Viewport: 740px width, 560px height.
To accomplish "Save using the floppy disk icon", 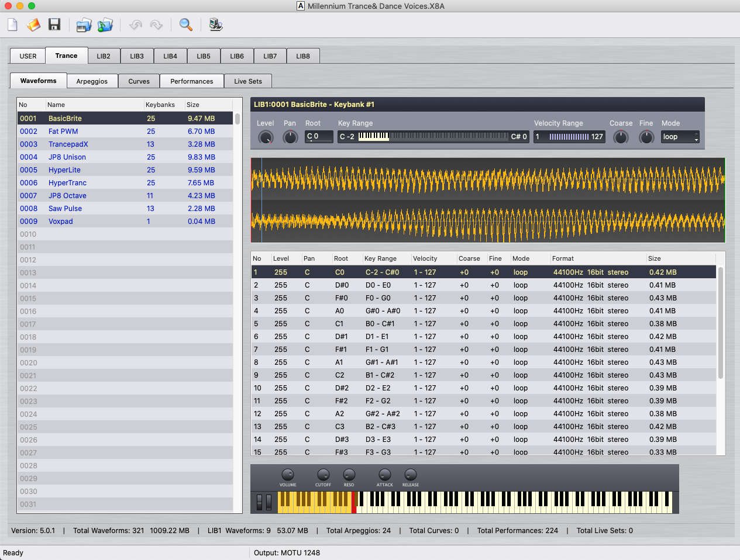I will coord(54,25).
